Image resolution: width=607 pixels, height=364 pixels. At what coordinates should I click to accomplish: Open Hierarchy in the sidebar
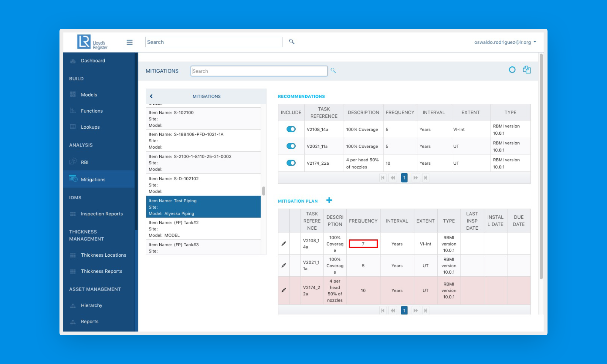coord(91,305)
